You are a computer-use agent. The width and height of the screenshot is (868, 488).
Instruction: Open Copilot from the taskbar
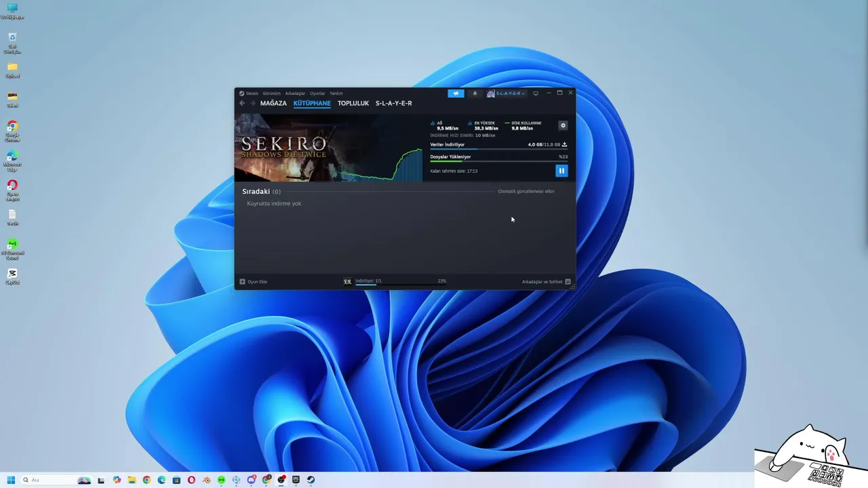(x=117, y=480)
